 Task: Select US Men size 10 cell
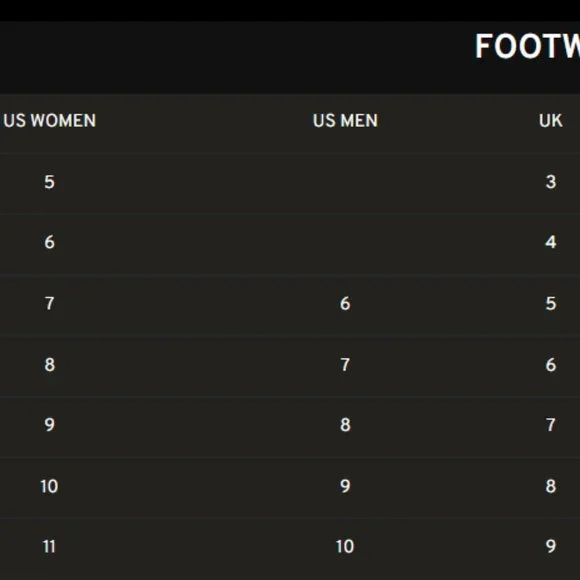tap(345, 546)
